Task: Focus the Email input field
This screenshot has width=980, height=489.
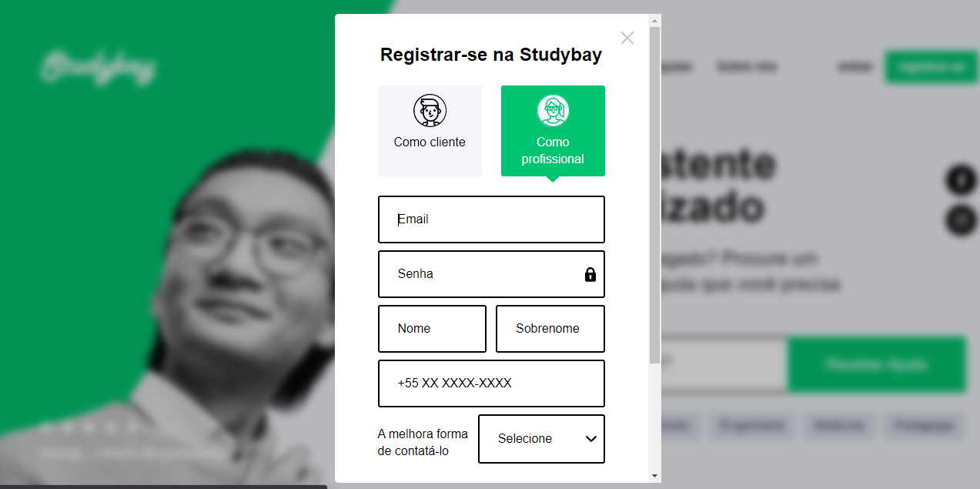Action: [491, 219]
